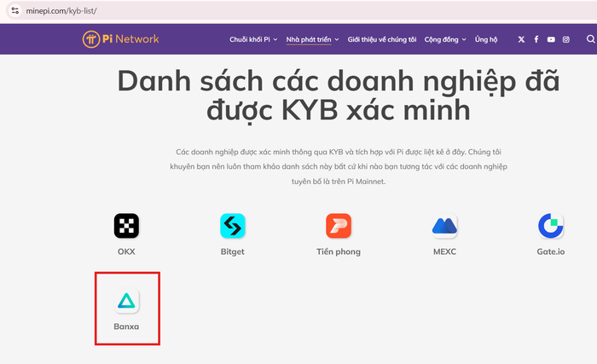Viewport: 597px width, 364px height.
Task: Expand the Cộng đồng menu
Action: tap(445, 39)
